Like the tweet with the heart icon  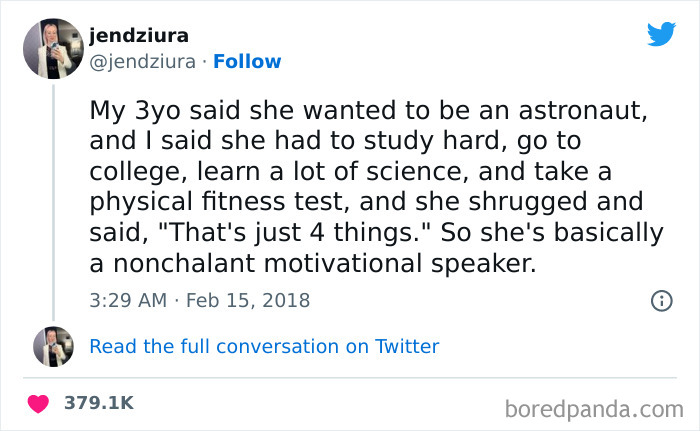(x=40, y=403)
